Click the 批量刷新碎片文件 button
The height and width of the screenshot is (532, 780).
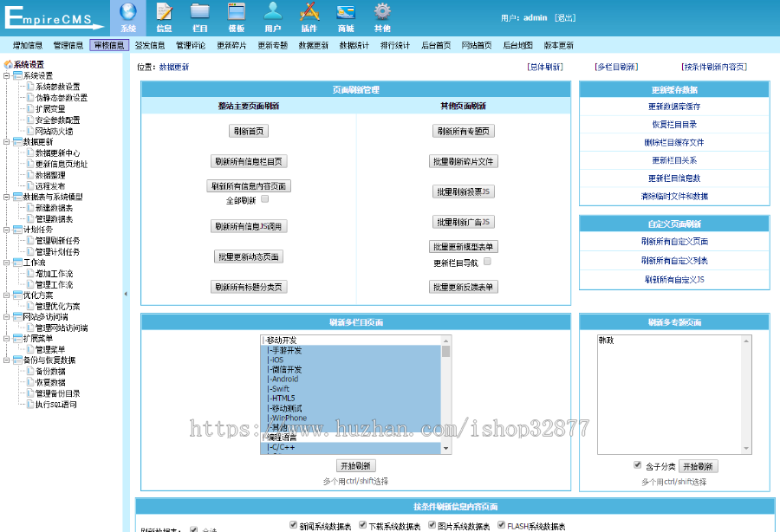tap(463, 161)
